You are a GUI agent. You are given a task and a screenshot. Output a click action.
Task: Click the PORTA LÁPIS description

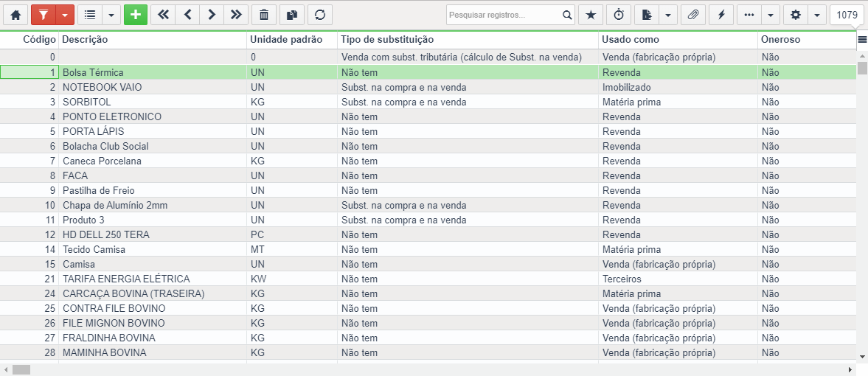[x=93, y=132]
